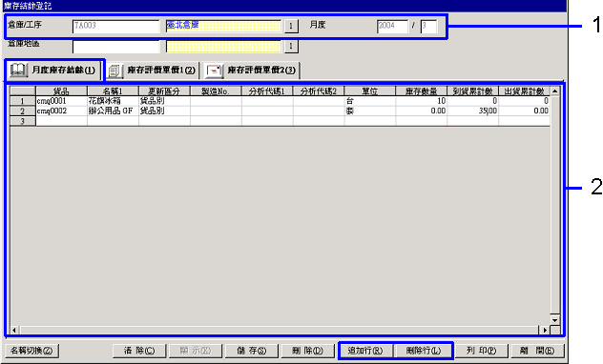Click the 庫存數量 column header
The height and width of the screenshot is (364, 603).
[421, 91]
